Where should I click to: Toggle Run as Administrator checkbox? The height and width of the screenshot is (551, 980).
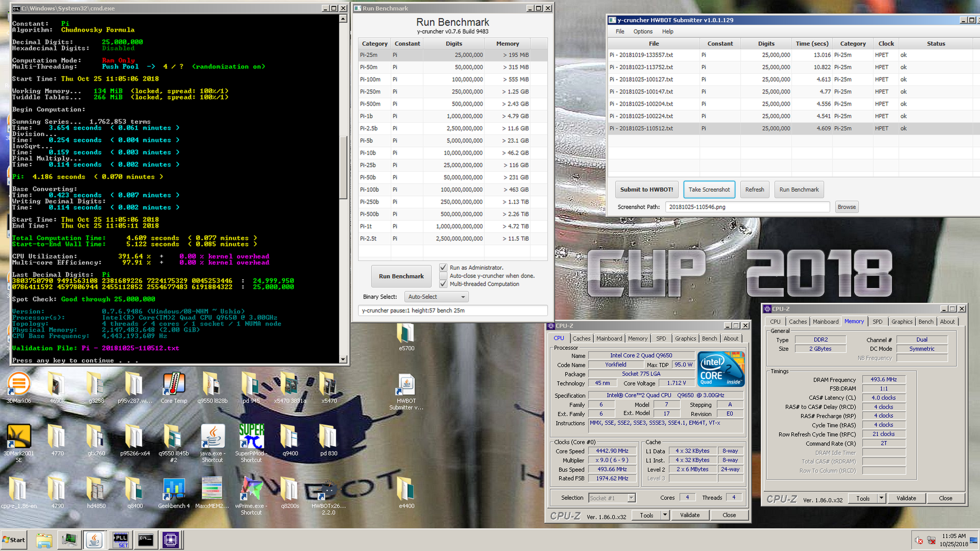tap(443, 267)
